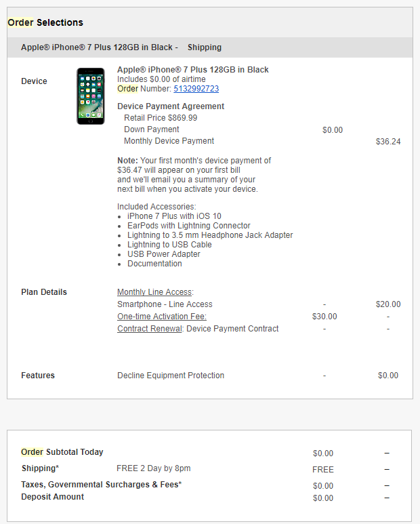
Task: Click the Order Subtotal Today label
Action: [x=62, y=452]
